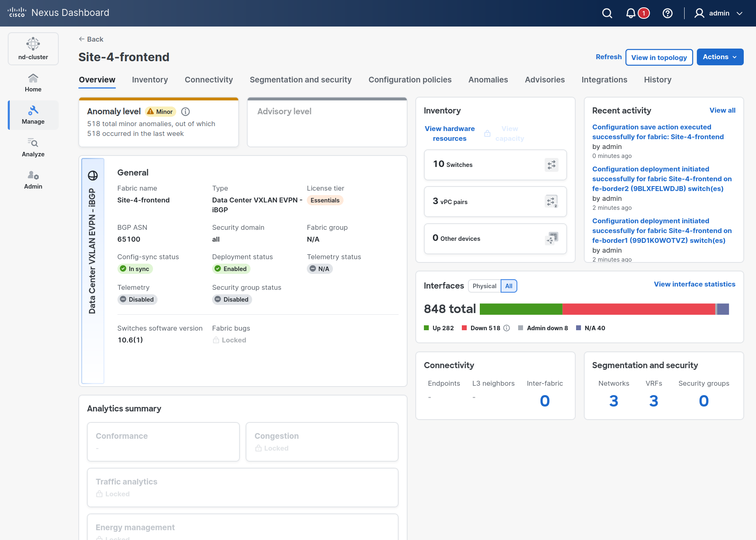This screenshot has height=540, width=756.
Task: Click the VRFs count 3
Action: [654, 401]
